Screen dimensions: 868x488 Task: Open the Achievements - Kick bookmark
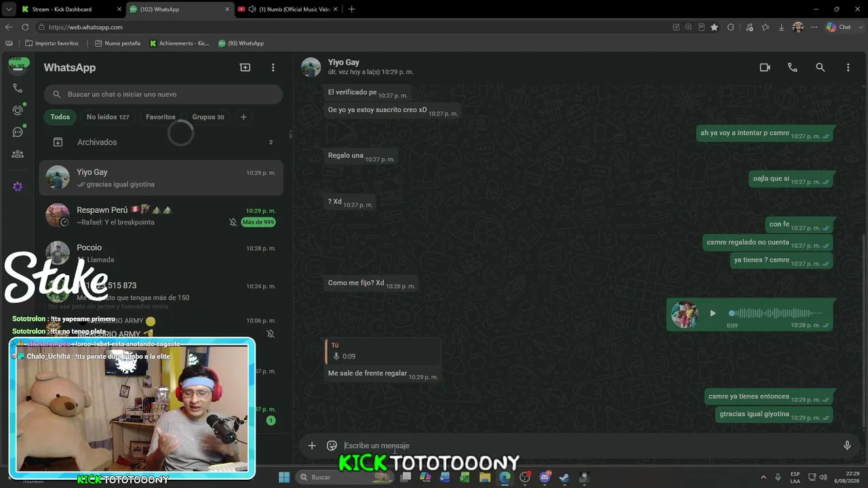[180, 43]
